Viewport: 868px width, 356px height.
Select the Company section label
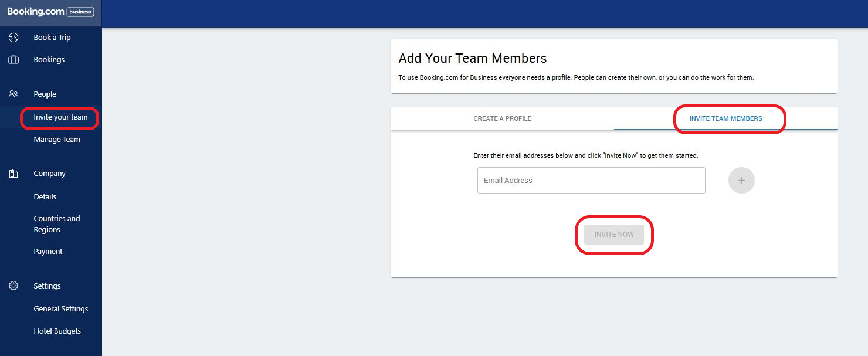point(50,174)
